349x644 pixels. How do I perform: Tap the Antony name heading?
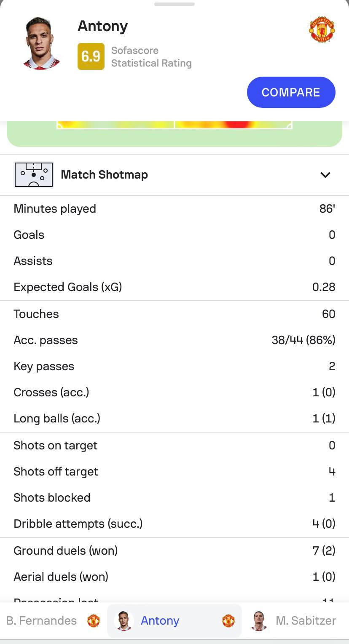pos(102,26)
